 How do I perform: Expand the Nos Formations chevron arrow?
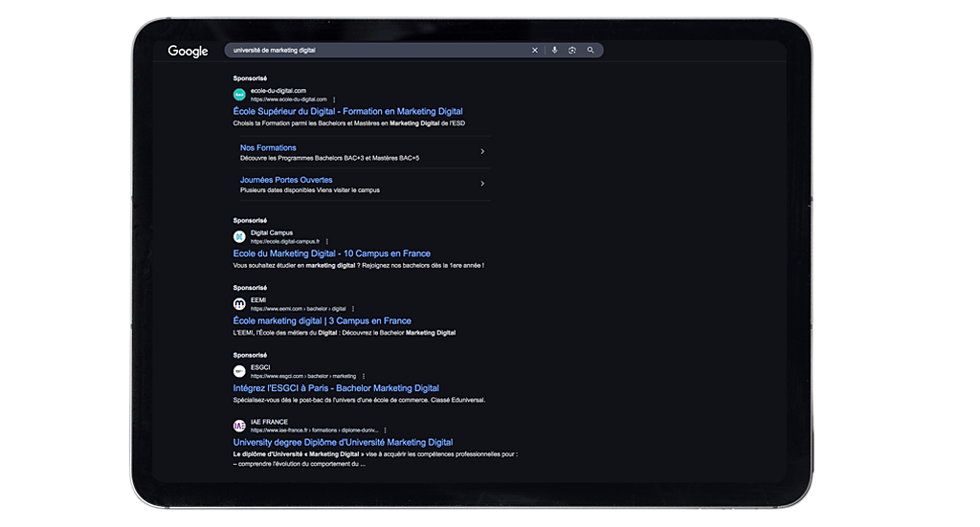(x=481, y=152)
